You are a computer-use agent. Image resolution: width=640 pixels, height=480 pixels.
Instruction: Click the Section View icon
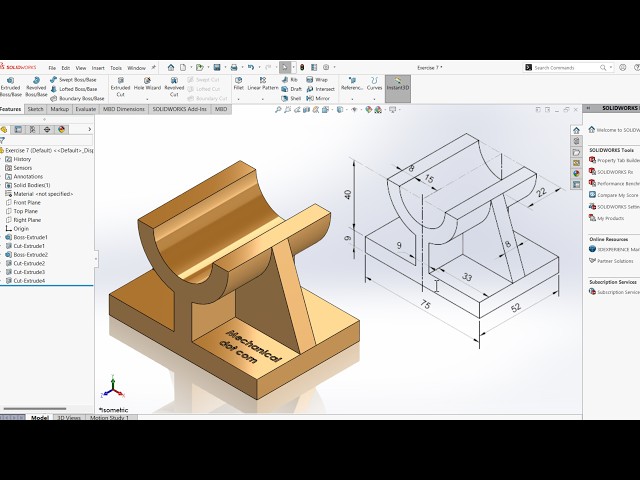306,109
